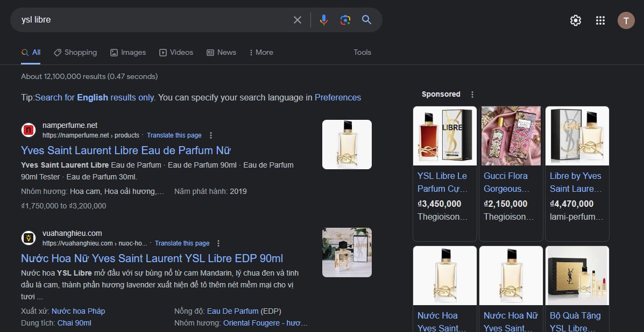
Task: Search for English results only link
Action: point(95,98)
